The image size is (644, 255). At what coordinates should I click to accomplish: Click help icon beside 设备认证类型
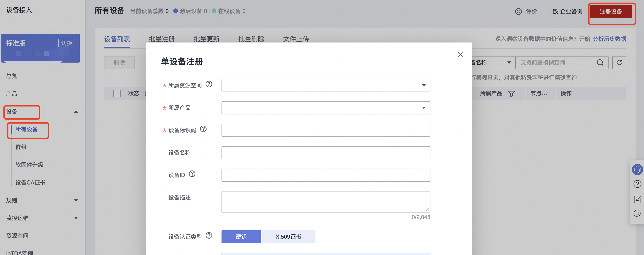[x=209, y=235]
